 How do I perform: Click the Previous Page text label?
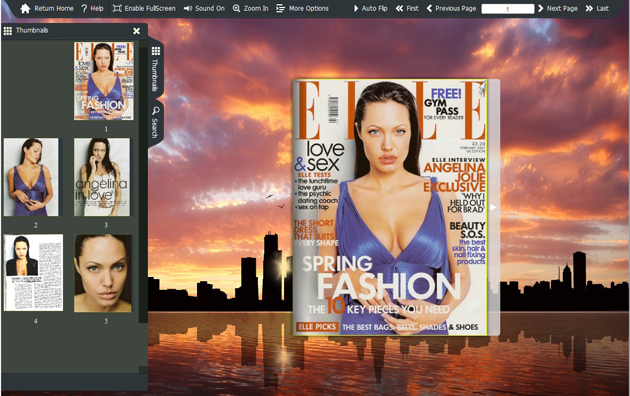click(x=456, y=8)
